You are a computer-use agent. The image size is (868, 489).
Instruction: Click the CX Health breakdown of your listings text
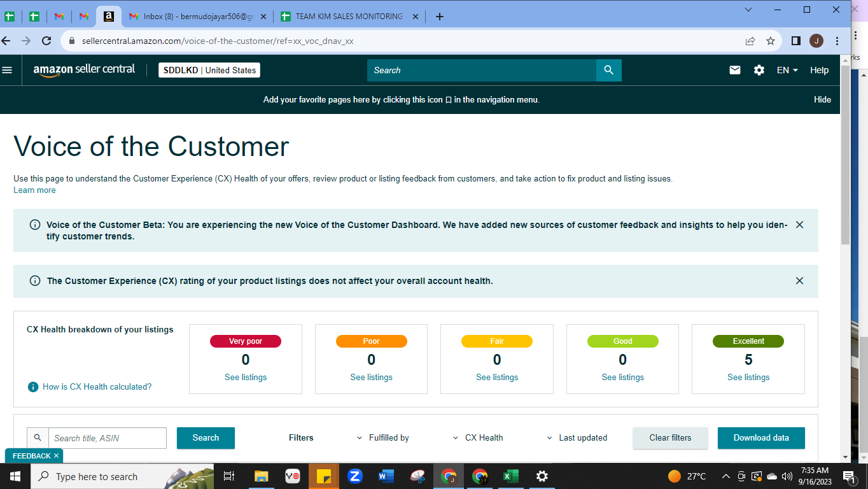100,330
